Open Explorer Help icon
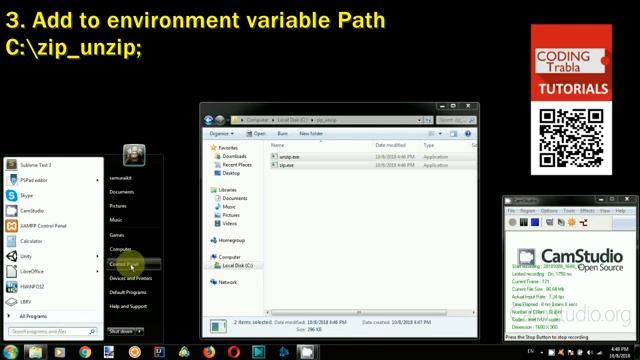This screenshot has height=360, width=640. tap(468, 134)
